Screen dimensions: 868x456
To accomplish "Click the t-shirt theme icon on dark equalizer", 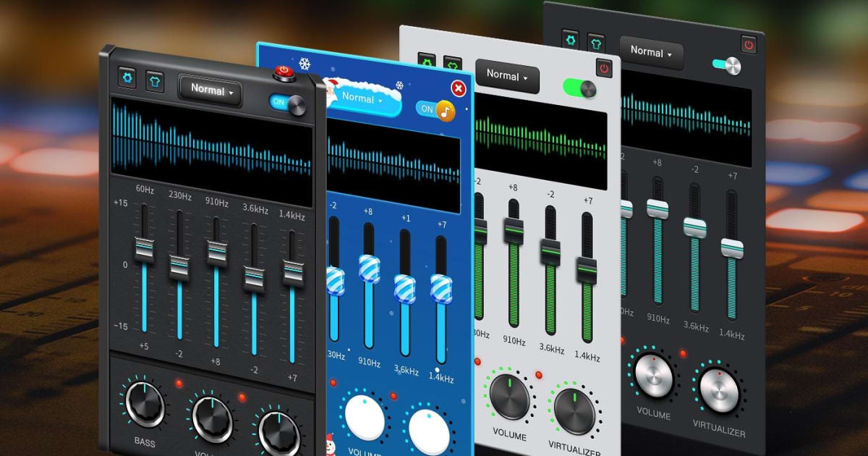I will (x=153, y=81).
